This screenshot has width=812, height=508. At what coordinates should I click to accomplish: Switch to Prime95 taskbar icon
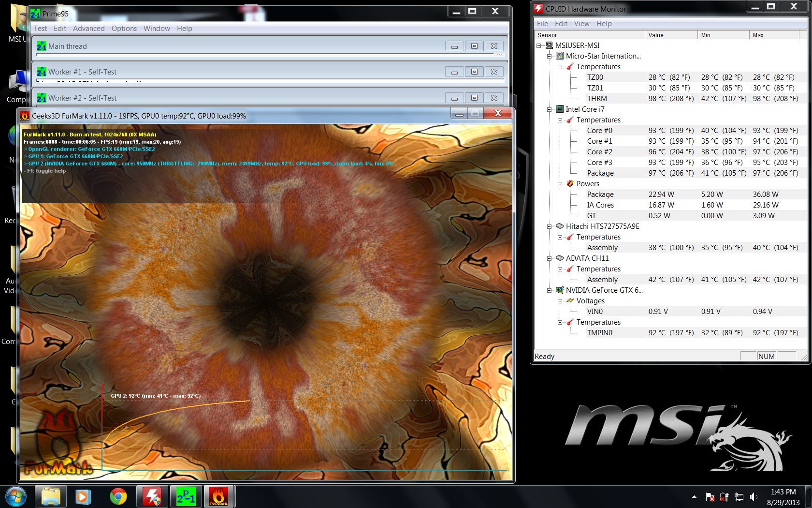pos(186,496)
